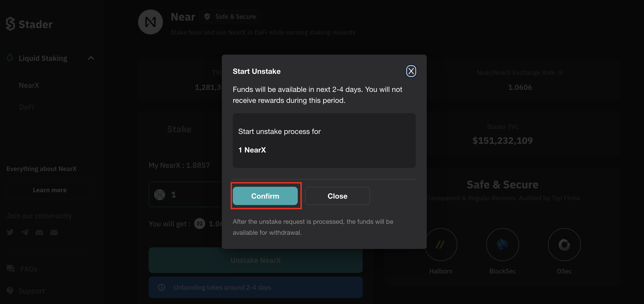Click the '1 NearX' amount in dialog
Image resolution: width=644 pixels, height=304 pixels.
(252, 150)
